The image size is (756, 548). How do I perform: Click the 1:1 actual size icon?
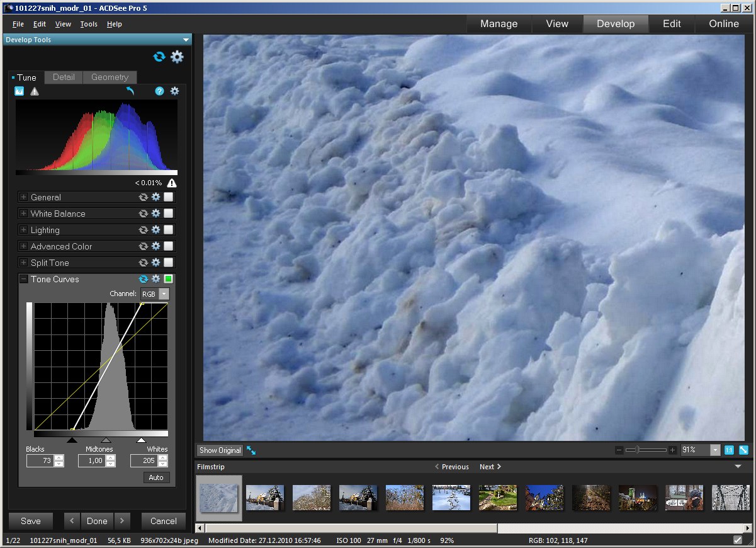tap(729, 450)
